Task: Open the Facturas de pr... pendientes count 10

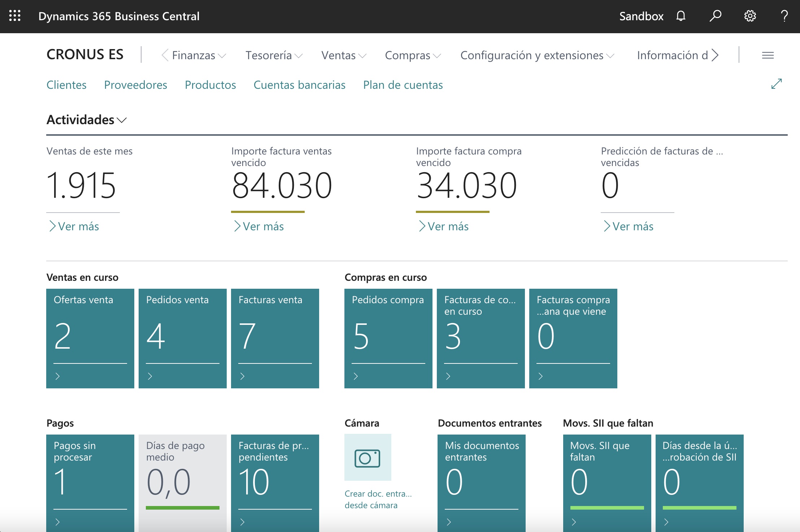Action: (x=254, y=482)
